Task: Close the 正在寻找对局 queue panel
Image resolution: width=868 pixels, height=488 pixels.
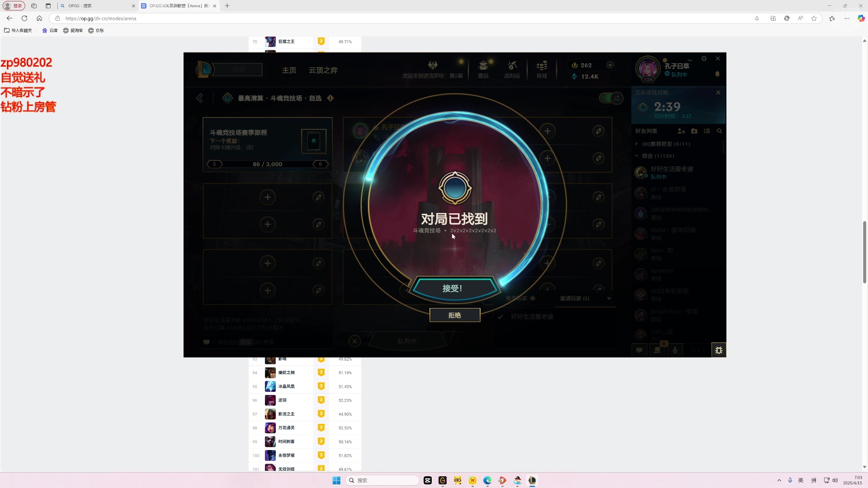Action: click(718, 93)
